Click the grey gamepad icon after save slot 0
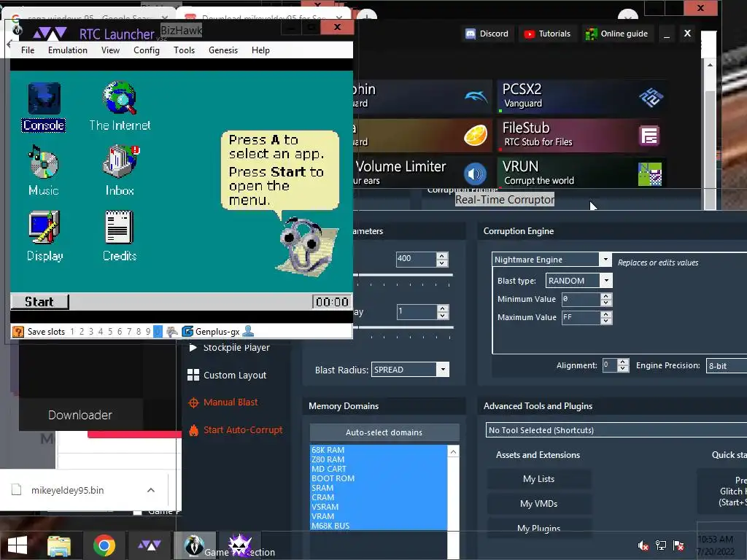Screen dimensions: 747x560 pos(172,332)
